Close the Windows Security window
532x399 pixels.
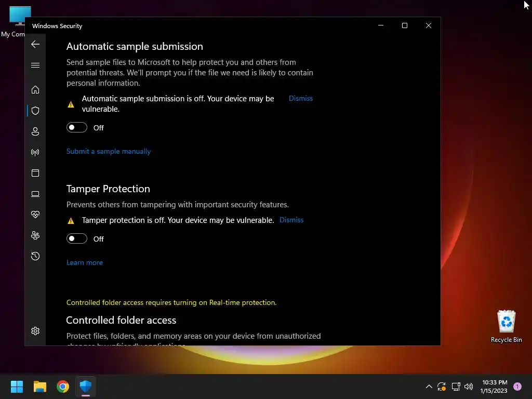tap(429, 25)
